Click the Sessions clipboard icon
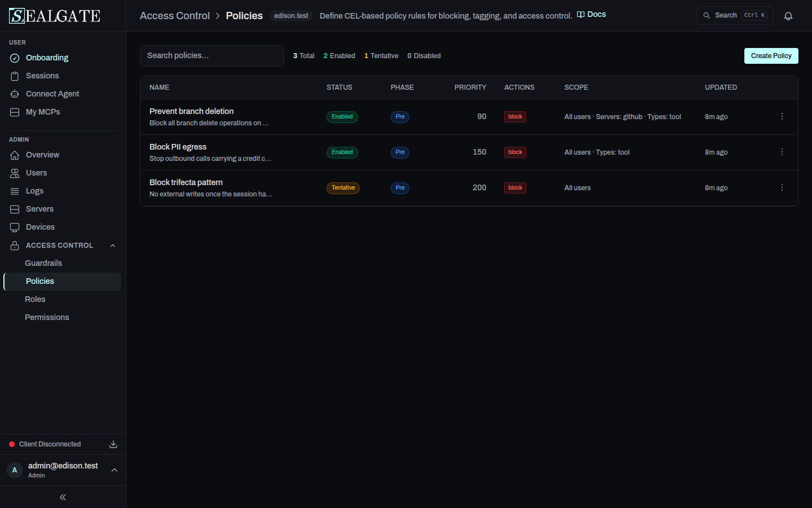The image size is (812, 508). (x=15, y=76)
